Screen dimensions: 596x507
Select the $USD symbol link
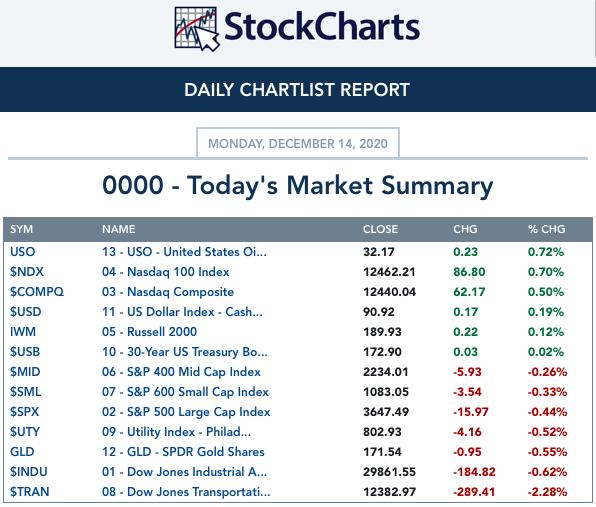tap(25, 312)
